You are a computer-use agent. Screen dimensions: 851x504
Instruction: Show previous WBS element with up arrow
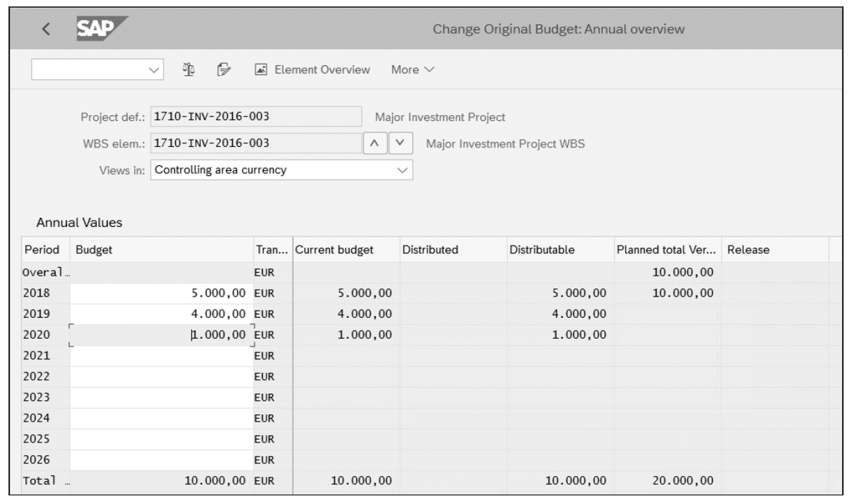click(376, 144)
